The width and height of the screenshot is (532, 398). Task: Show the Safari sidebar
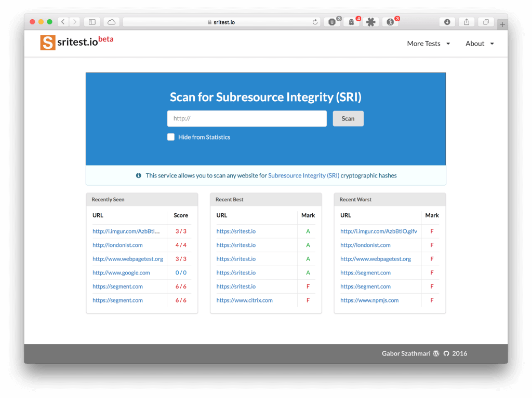click(x=92, y=22)
